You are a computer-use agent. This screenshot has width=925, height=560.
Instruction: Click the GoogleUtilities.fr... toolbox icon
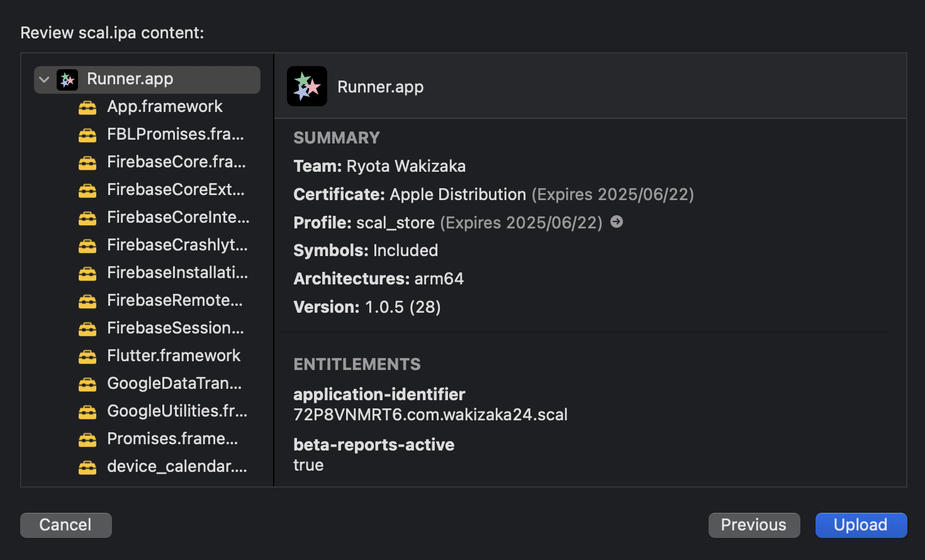(x=87, y=412)
